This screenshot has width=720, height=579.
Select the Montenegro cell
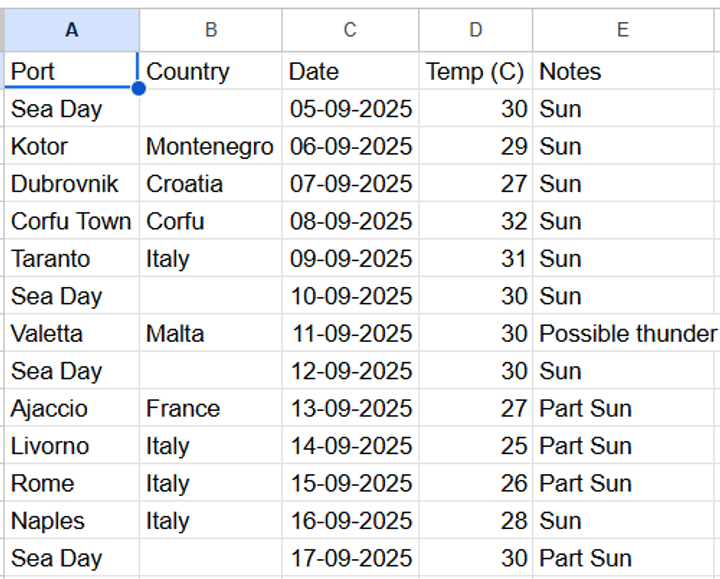(x=211, y=146)
